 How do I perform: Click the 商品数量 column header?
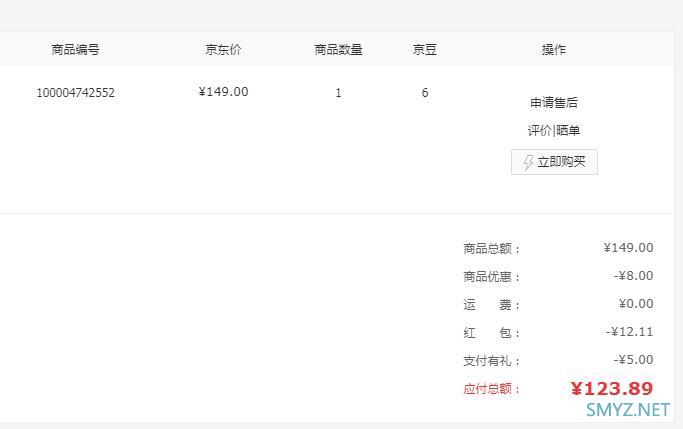[x=338, y=50]
